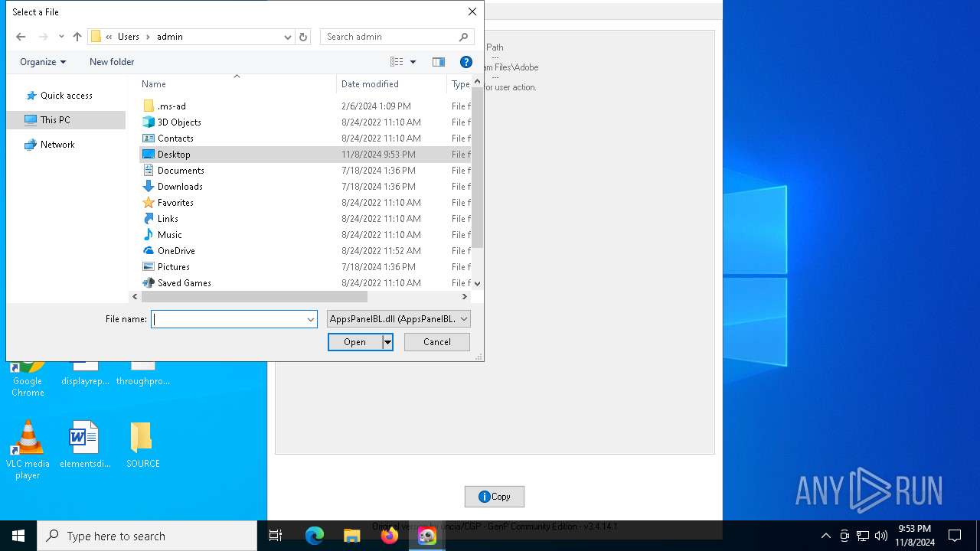Select This PC in navigation pane

coord(66,120)
